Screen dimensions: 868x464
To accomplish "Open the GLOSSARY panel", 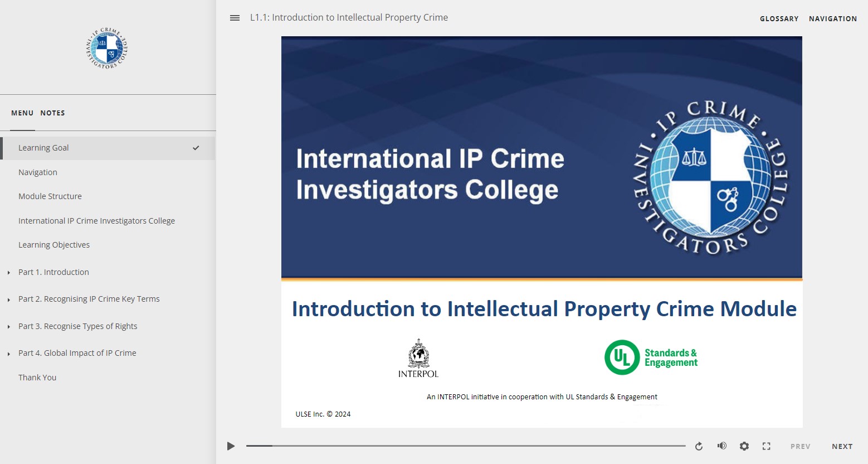I will click(779, 18).
